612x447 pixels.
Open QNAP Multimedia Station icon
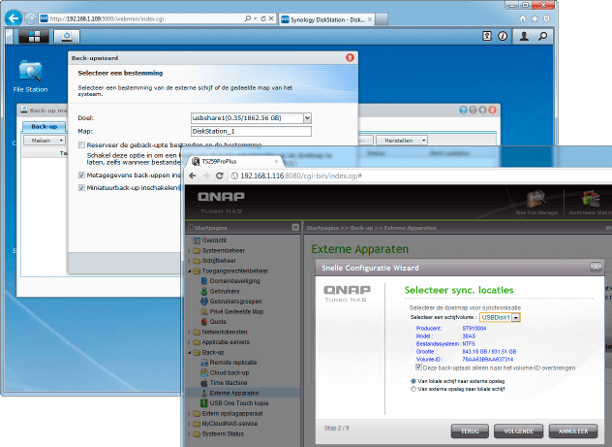590,203
